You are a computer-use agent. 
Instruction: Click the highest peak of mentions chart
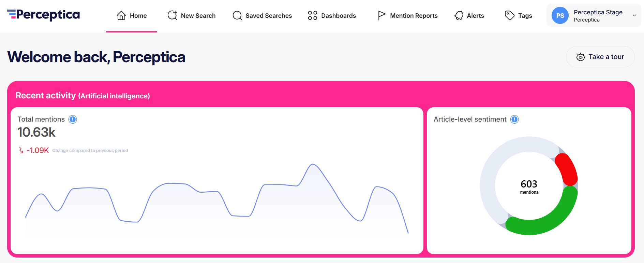312,165
